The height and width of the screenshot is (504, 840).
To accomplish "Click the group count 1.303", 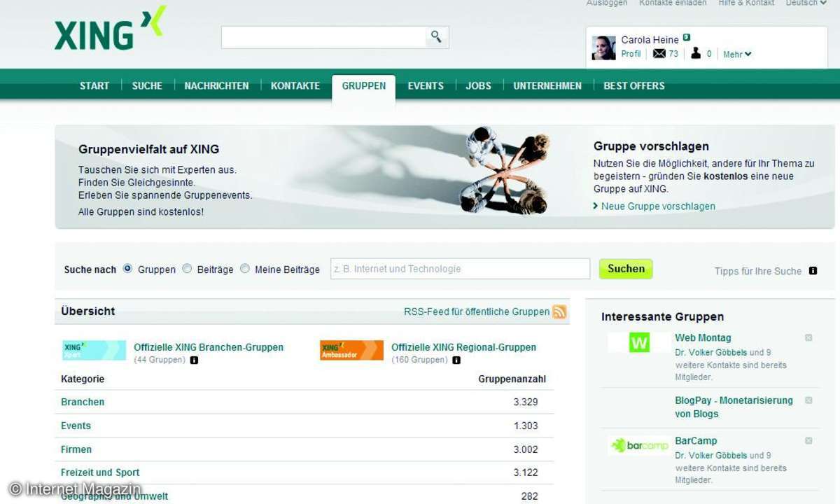I will (526, 426).
